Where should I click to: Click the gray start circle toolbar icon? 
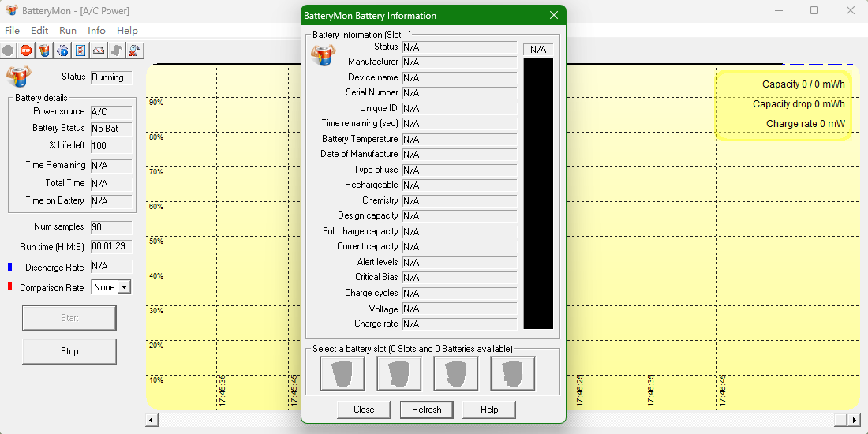tap(8, 51)
